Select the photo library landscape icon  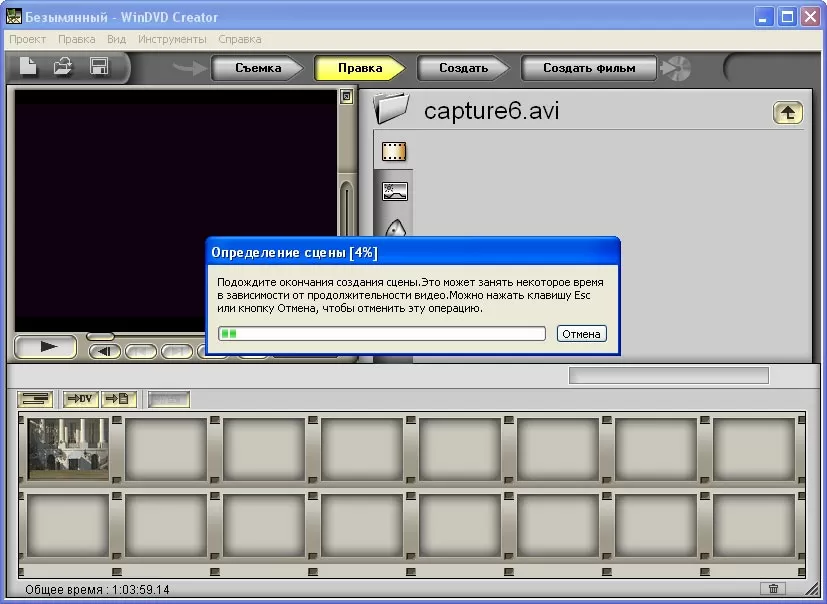395,191
